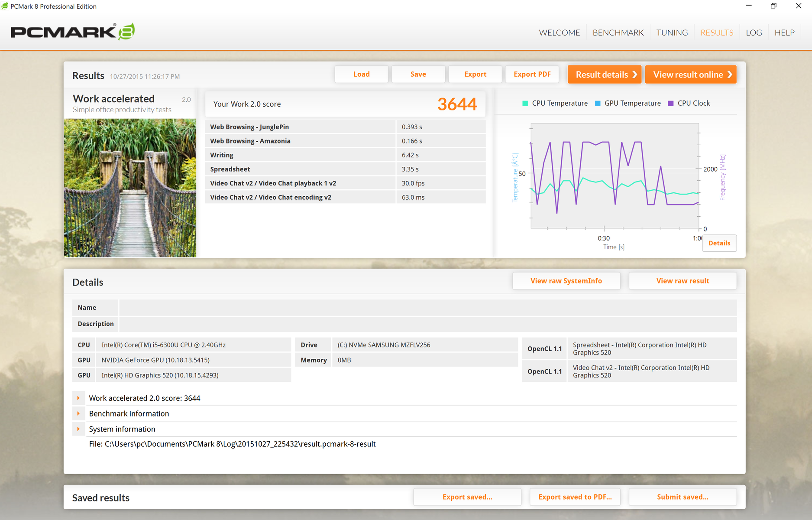Click CPU Clock legend purple square
This screenshot has height=520, width=812.
[671, 103]
